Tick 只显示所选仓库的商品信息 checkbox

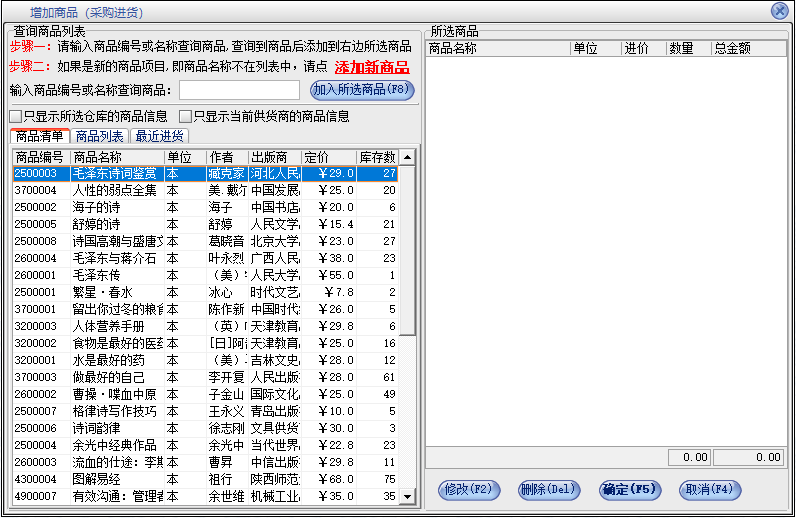click(16, 116)
